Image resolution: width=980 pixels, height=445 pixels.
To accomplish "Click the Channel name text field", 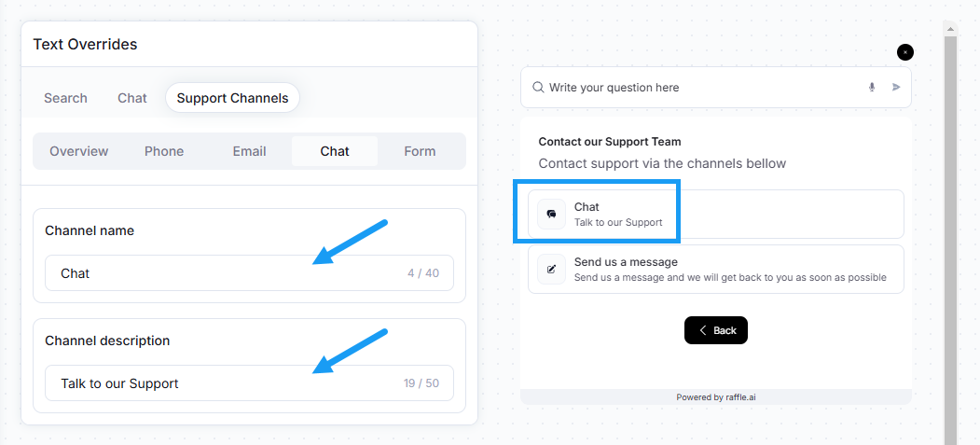I will [x=249, y=273].
